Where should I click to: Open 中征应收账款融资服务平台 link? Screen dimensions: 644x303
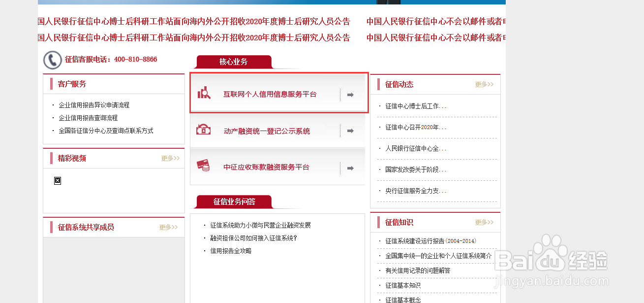[x=266, y=167]
